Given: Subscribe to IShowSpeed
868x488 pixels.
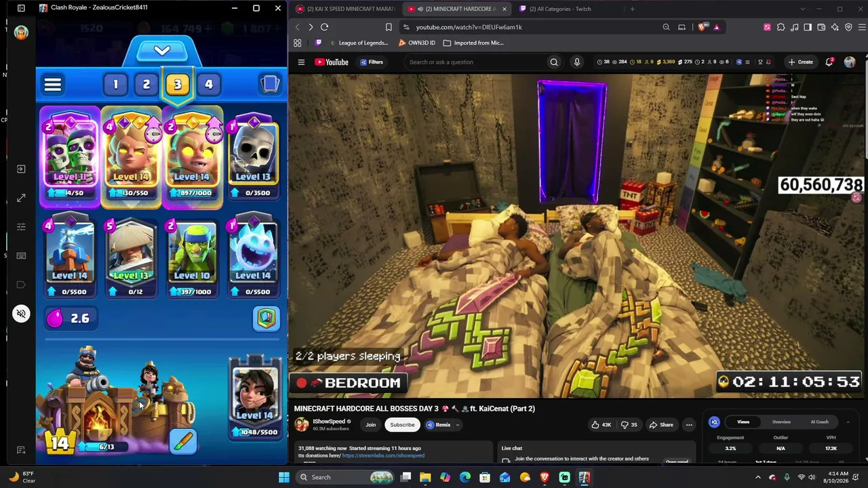Looking at the screenshot, I should coord(402,425).
